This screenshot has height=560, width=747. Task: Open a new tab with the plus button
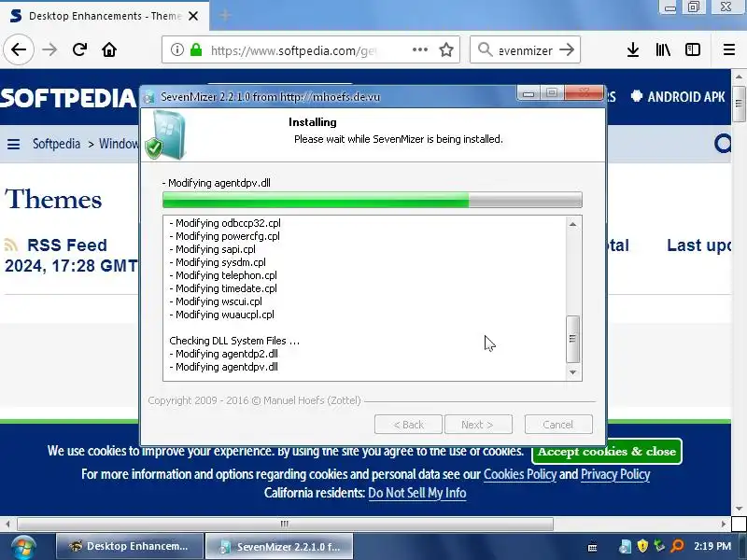(225, 16)
